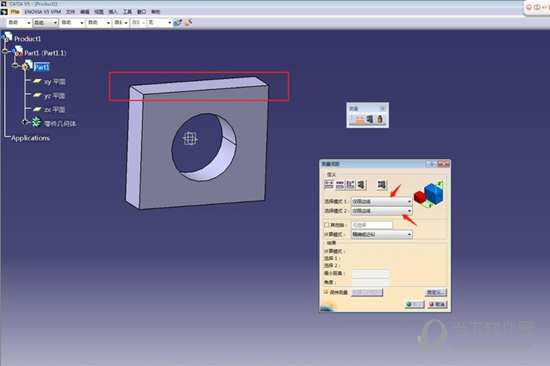Click the Measure Item icon in the floating toolbar

[370, 119]
